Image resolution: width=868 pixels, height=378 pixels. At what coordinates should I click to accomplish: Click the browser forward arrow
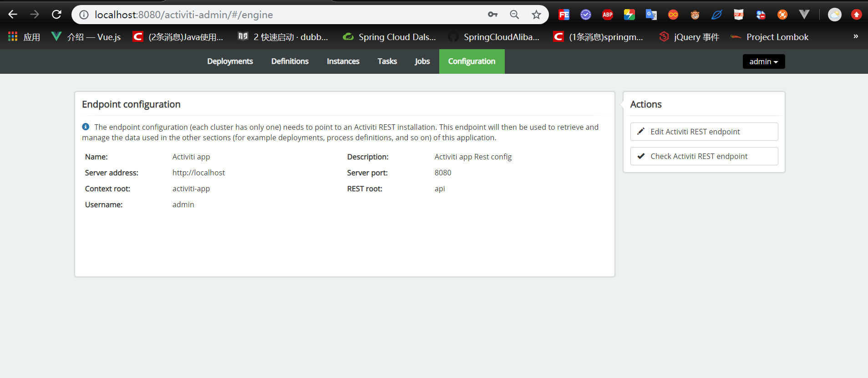click(x=35, y=15)
